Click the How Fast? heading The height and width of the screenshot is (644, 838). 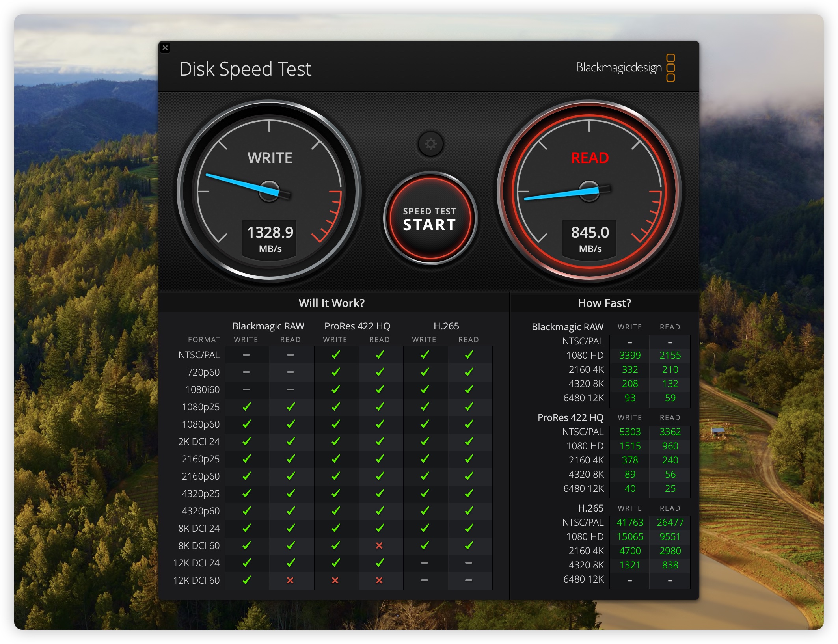coord(604,303)
